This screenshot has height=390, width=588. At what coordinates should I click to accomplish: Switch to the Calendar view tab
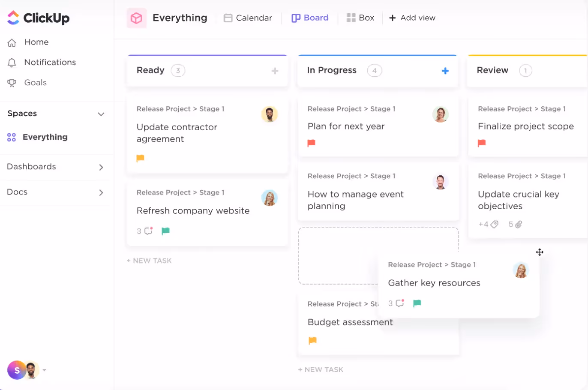pyautogui.click(x=248, y=18)
